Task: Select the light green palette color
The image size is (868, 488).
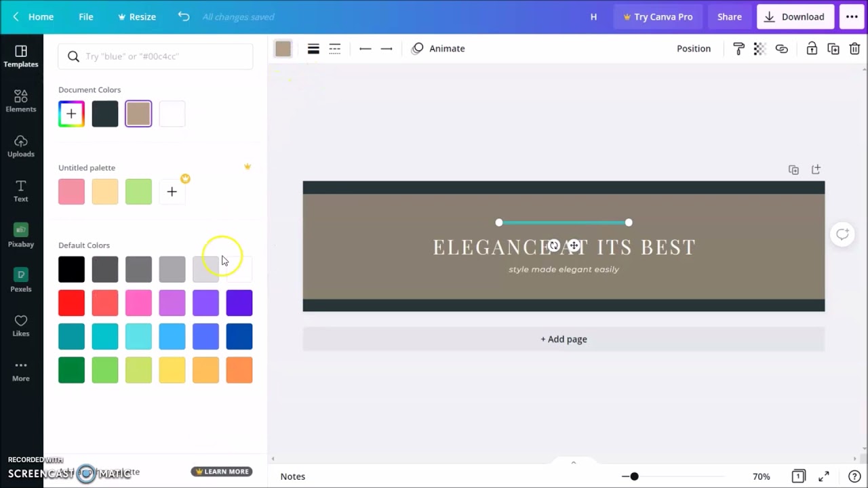Action: [x=138, y=192]
